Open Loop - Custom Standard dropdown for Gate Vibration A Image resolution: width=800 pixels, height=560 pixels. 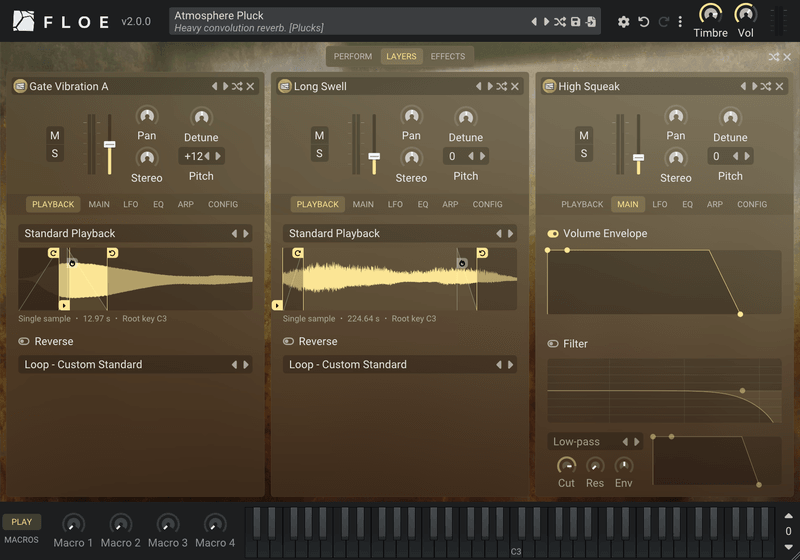[135, 365]
